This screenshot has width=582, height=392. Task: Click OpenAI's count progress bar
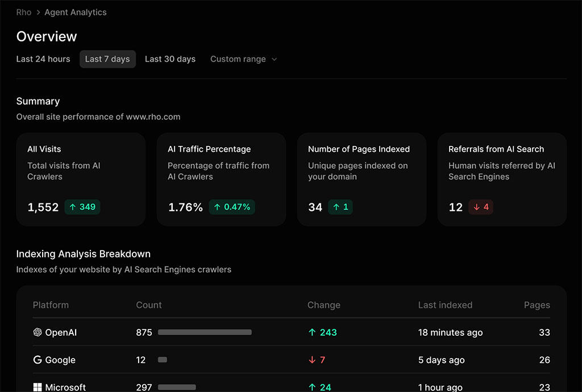coord(203,332)
